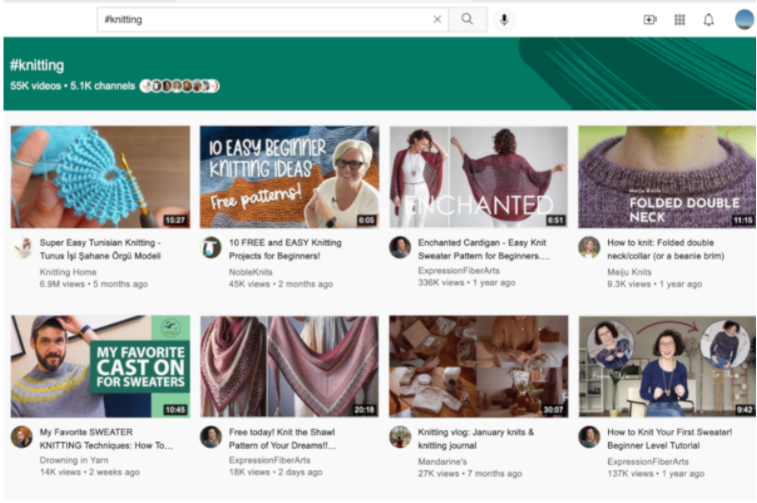Viewport: 757px width, 503px height.
Task: Click ExpressionFiberArts avatar beside Enchanted Cardigan
Action: [400, 248]
